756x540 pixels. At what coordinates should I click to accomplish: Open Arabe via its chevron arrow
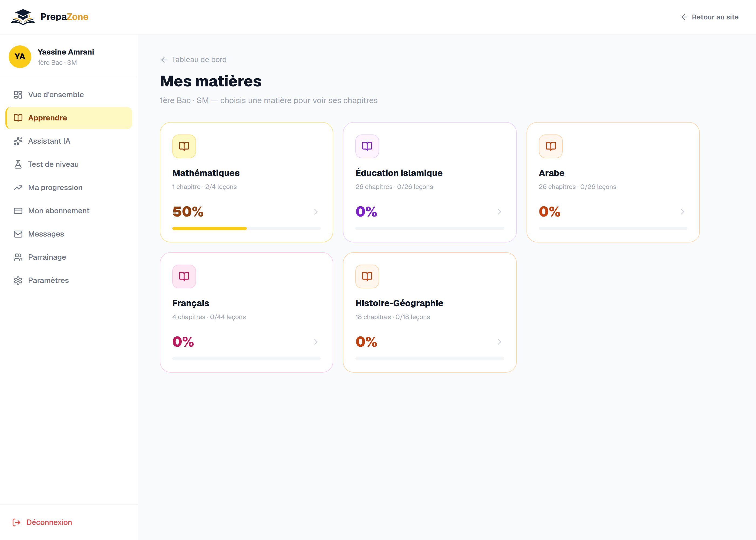(x=683, y=212)
